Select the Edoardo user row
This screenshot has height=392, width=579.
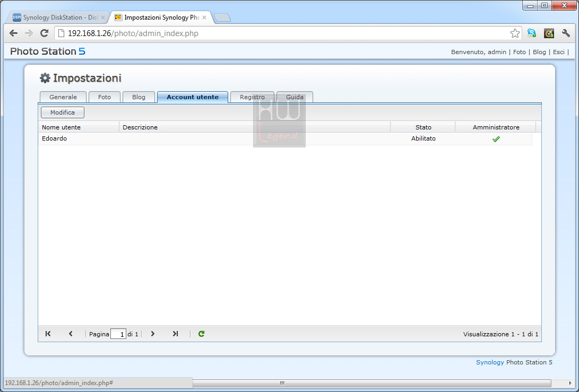pyautogui.click(x=285, y=139)
